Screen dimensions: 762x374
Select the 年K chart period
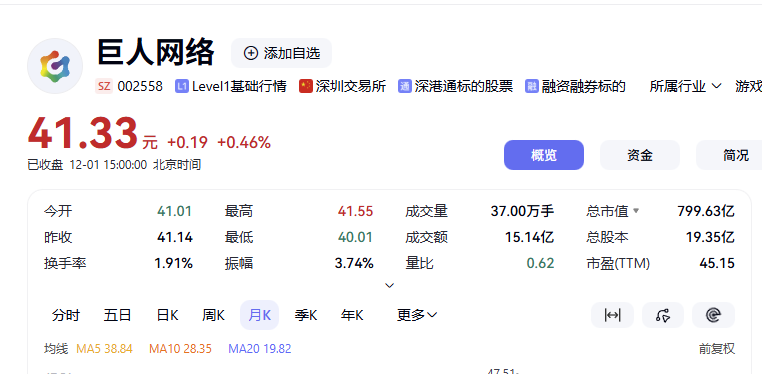click(352, 315)
